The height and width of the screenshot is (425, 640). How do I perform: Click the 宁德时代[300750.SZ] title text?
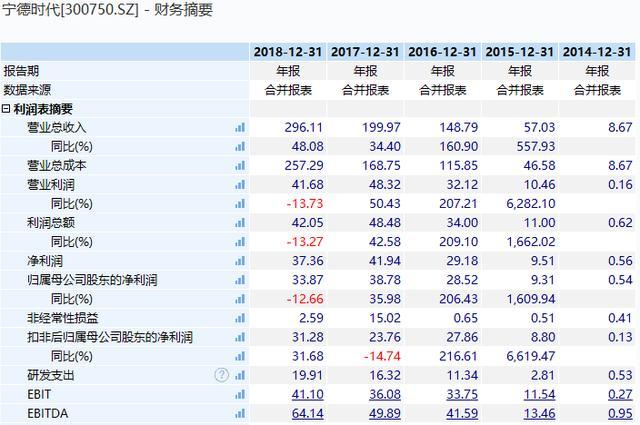click(x=71, y=9)
